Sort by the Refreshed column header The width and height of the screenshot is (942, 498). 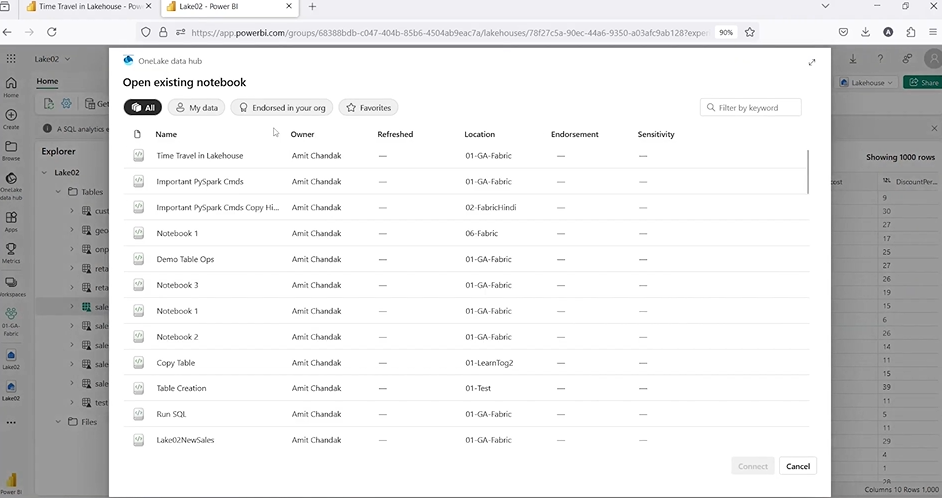coord(395,134)
